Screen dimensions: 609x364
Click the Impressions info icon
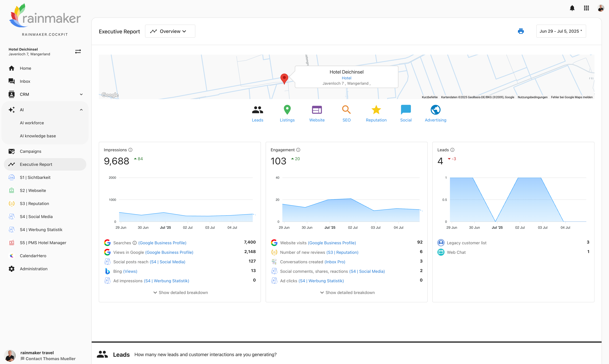(131, 150)
